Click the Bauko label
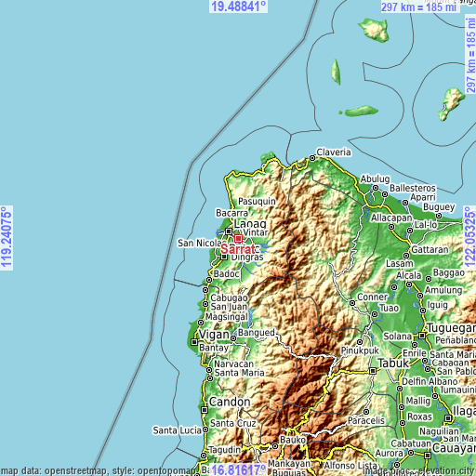Screen dimensions: 476x476 [x=293, y=440]
